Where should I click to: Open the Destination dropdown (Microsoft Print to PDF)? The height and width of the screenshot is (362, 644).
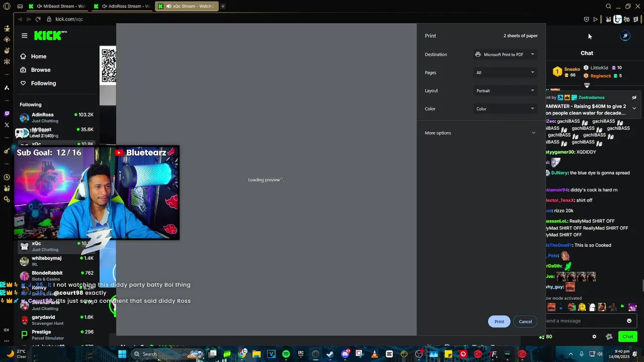point(505,54)
